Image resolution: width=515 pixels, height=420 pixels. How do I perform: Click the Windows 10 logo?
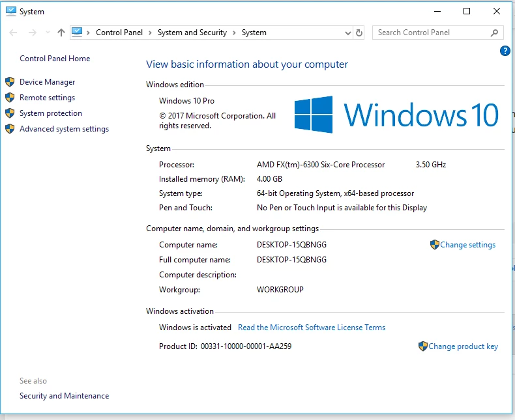396,115
